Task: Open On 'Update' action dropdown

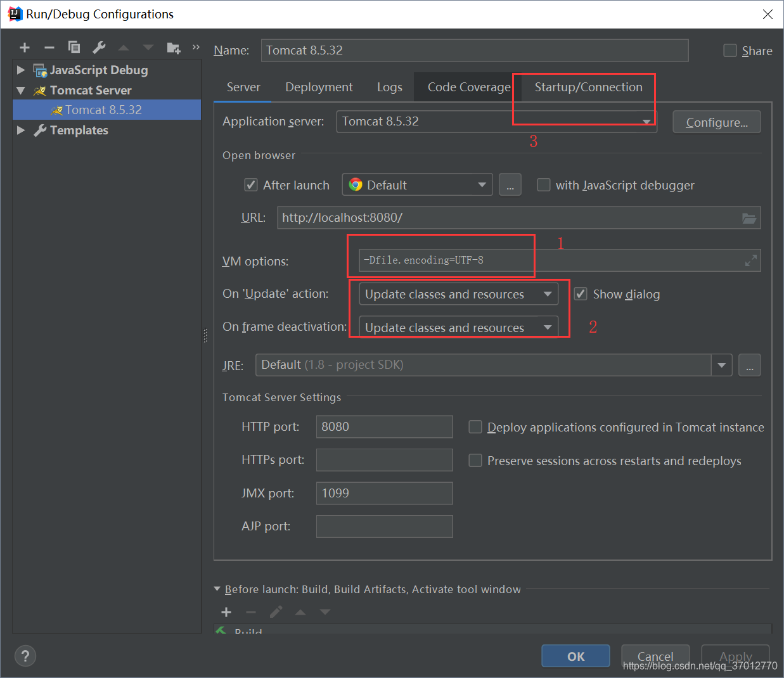Action: tap(458, 294)
